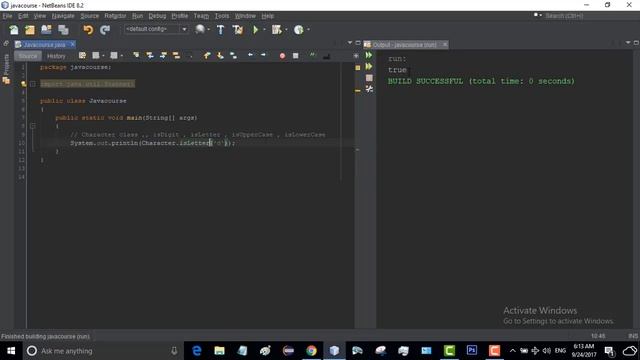Click the Stop square icon in Output panel
The height and width of the screenshot is (360, 640).
[x=369, y=78]
